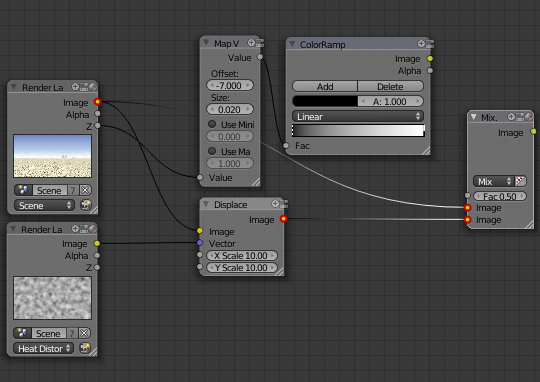Click plus icon on sky-preview Render Layers node
Screen dimensions: 540x382
click(x=75, y=86)
